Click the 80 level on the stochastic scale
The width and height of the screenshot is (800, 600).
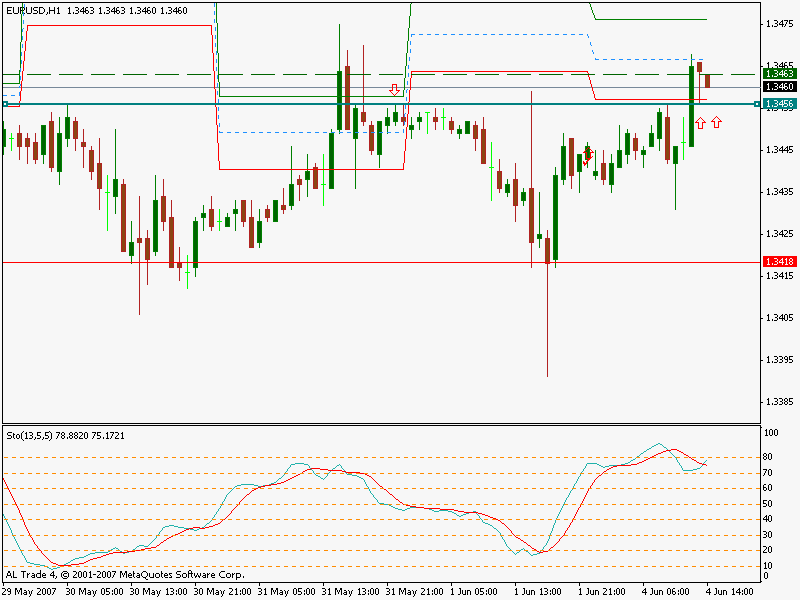[769, 457]
